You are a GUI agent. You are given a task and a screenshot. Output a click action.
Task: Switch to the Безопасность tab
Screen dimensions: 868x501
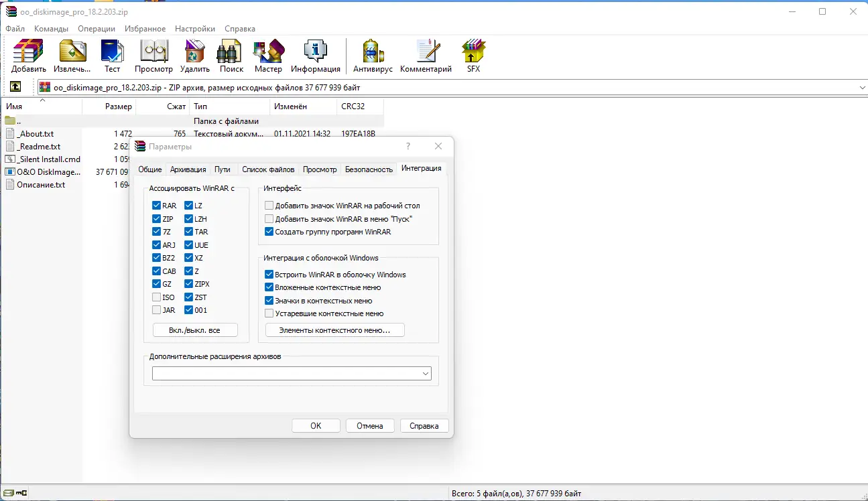[369, 169]
